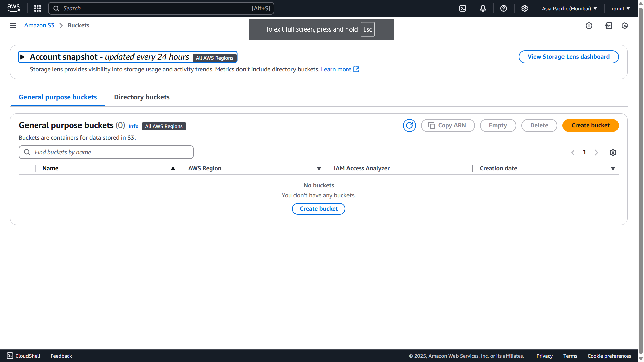Image resolution: width=644 pixels, height=362 pixels.
Task: Sort by AWS Region column arrow
Action: coord(319,168)
